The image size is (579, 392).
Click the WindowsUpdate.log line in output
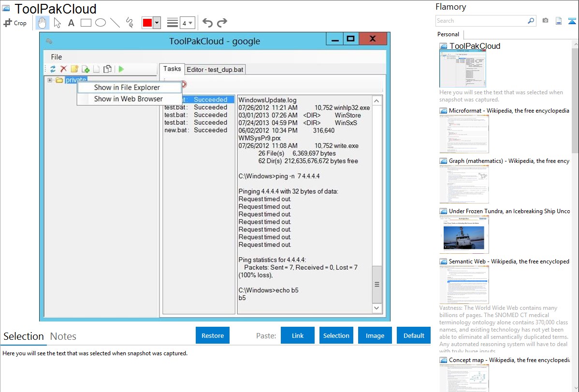(267, 100)
